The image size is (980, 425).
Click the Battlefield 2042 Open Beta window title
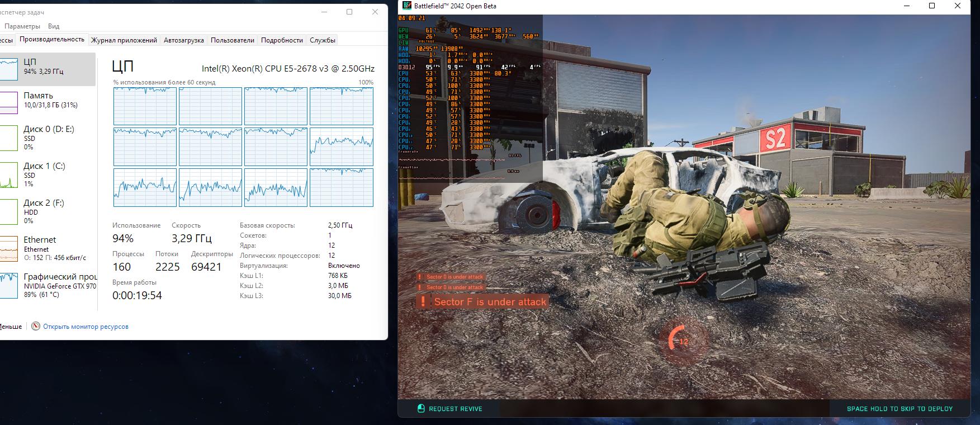tap(455, 6)
